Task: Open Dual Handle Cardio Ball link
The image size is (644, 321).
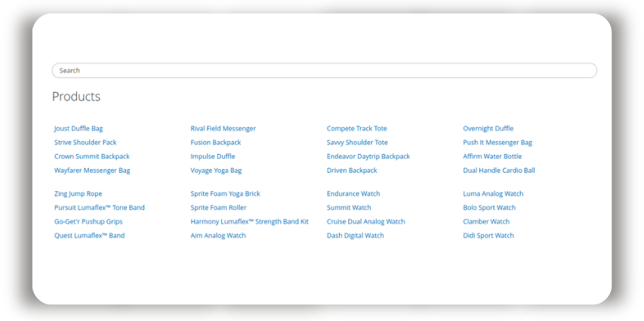Action: (x=499, y=171)
